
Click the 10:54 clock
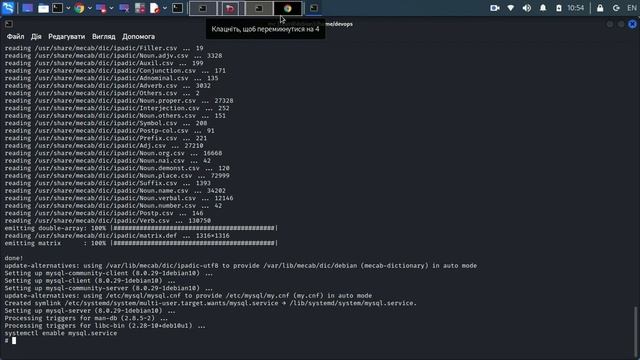pyautogui.click(x=576, y=8)
